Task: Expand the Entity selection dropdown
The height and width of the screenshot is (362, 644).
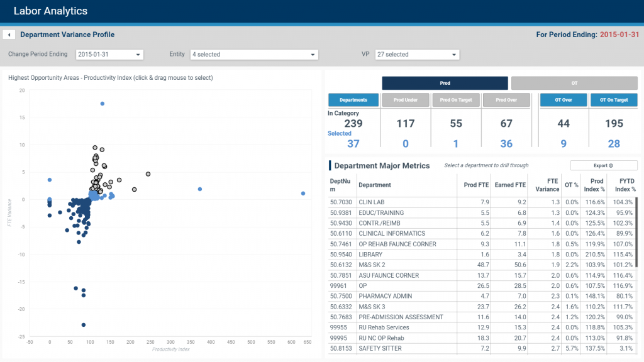Action: point(254,55)
